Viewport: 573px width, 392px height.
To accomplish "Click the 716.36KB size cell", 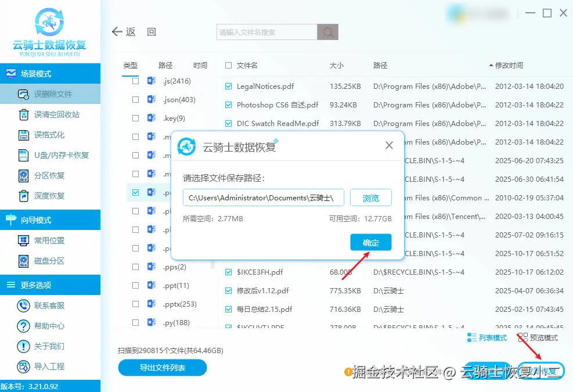I will 345,310.
